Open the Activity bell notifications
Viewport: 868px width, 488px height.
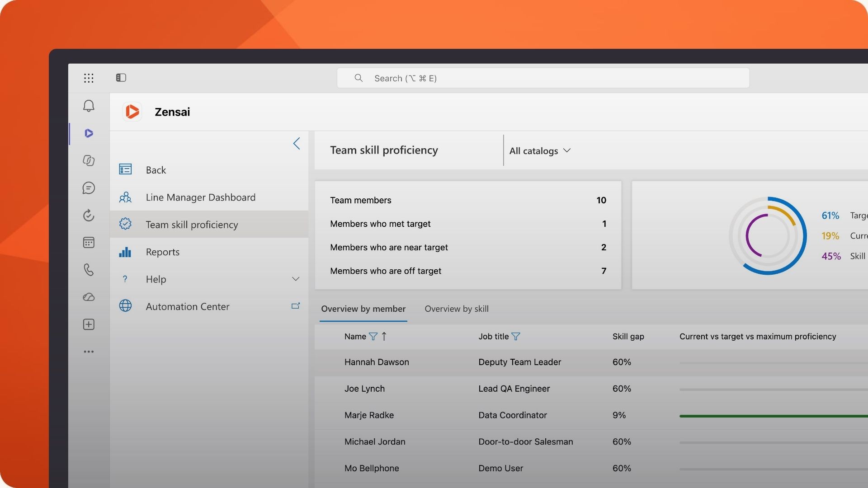click(x=89, y=106)
